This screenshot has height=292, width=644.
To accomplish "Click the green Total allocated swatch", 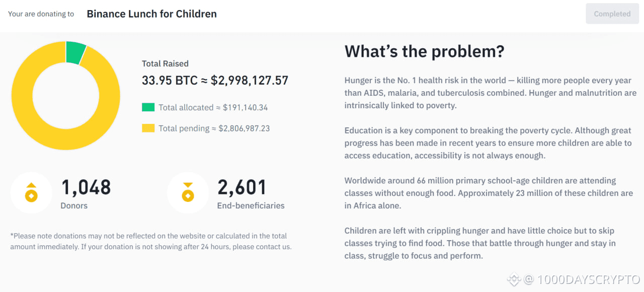I will tap(148, 107).
